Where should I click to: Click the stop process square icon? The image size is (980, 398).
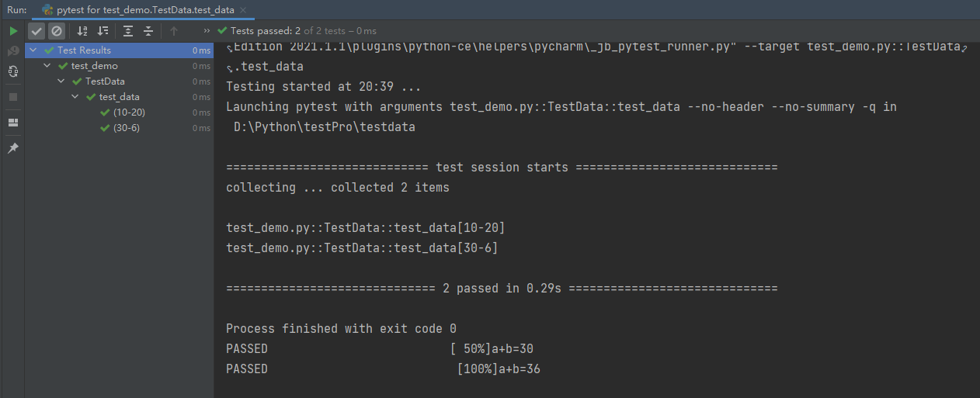pyautogui.click(x=13, y=97)
